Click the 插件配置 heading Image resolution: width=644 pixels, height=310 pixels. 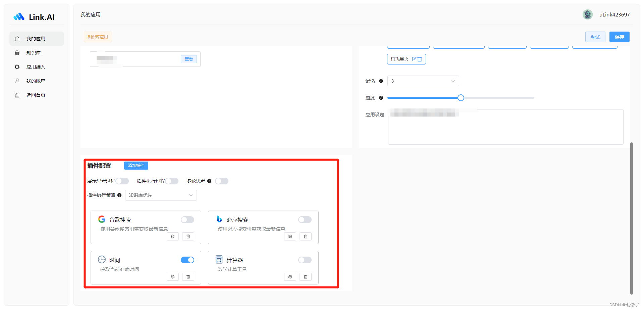click(x=99, y=166)
